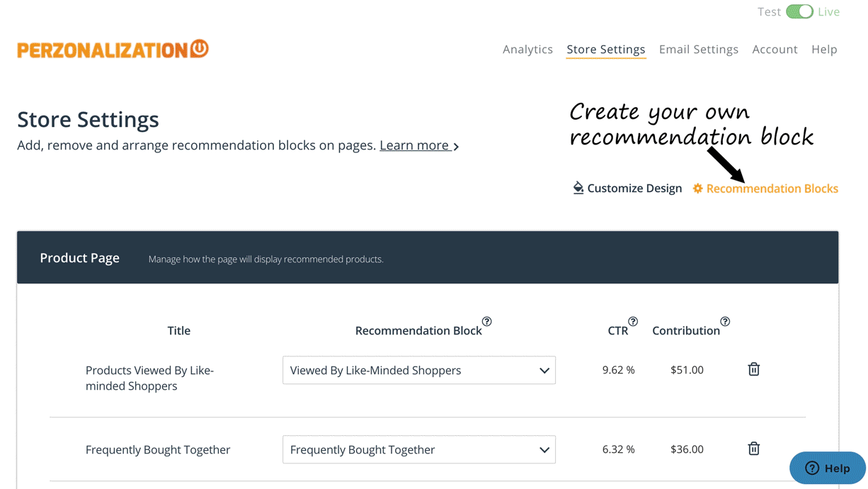Click the help icon next to Contribution
This screenshot has height=489, width=868.
click(x=725, y=322)
